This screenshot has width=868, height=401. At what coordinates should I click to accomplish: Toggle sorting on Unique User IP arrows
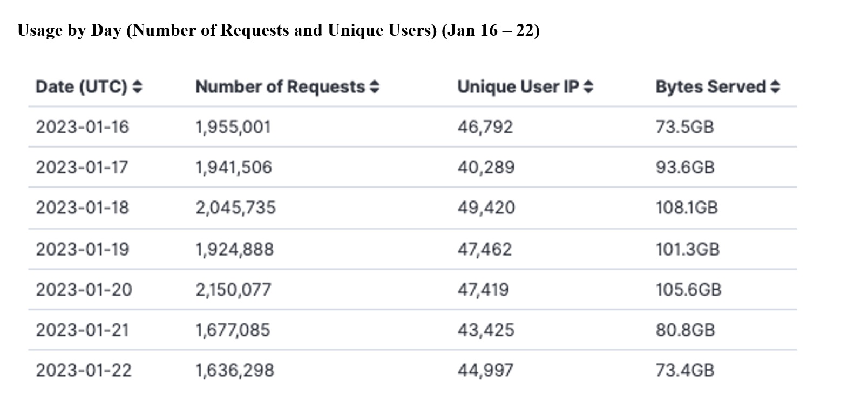click(x=588, y=87)
